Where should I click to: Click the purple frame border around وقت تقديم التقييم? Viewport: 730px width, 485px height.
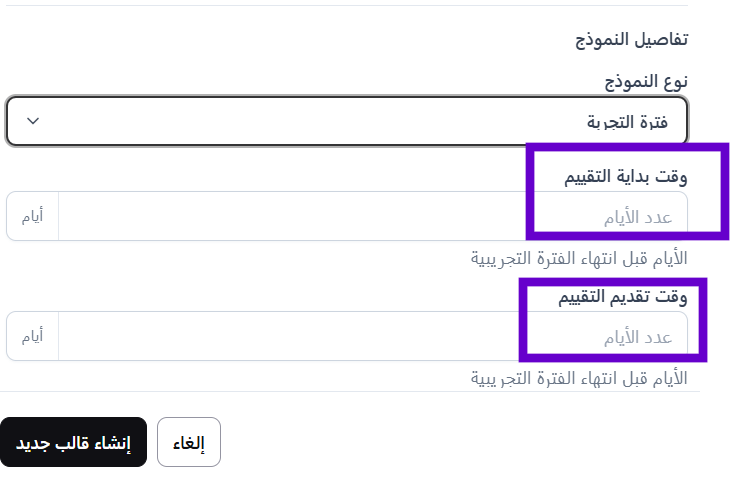click(x=523, y=320)
